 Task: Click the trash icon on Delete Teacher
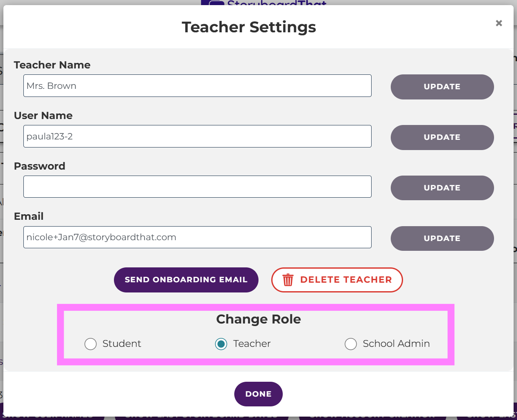point(288,280)
